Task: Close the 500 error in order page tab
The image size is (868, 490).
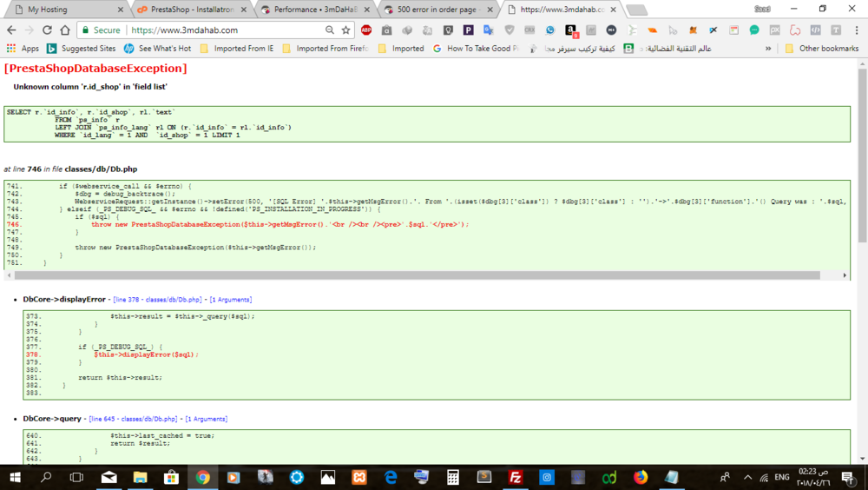Action: coord(490,10)
